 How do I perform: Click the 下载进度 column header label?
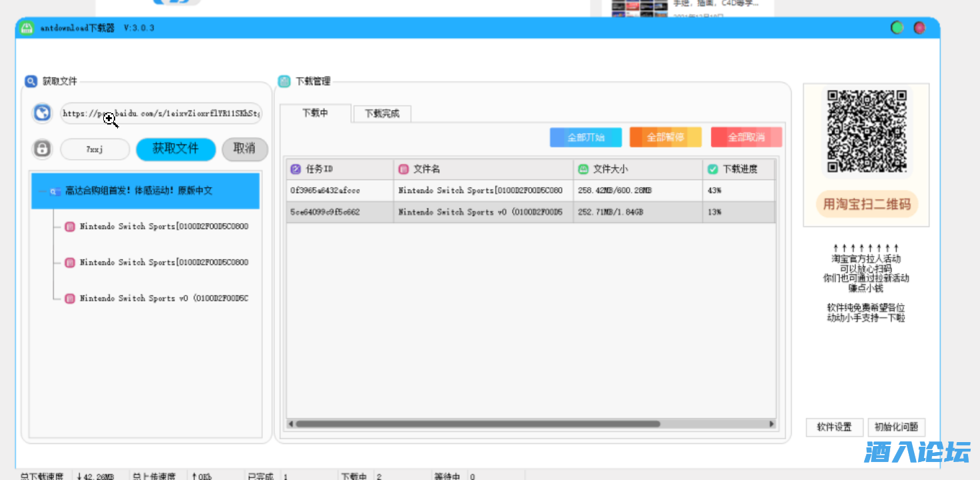click(740, 169)
